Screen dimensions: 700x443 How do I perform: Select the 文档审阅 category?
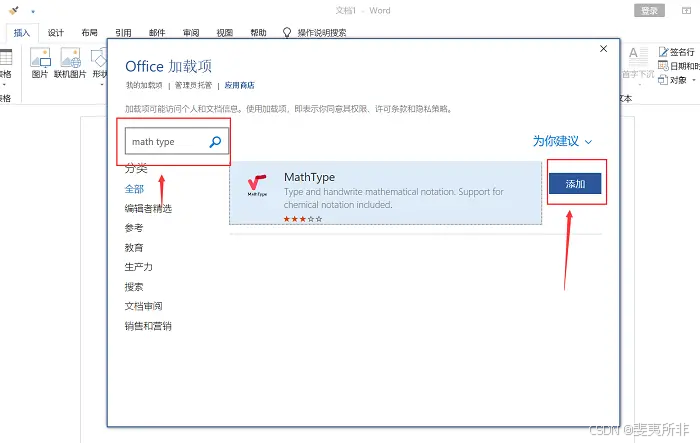pos(143,306)
